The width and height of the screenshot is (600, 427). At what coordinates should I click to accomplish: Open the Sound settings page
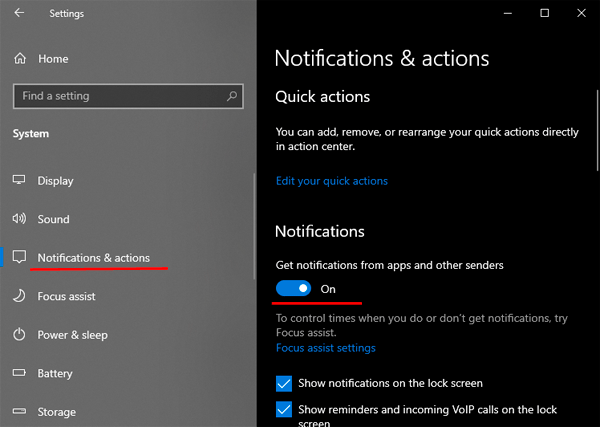pyautogui.click(x=53, y=219)
